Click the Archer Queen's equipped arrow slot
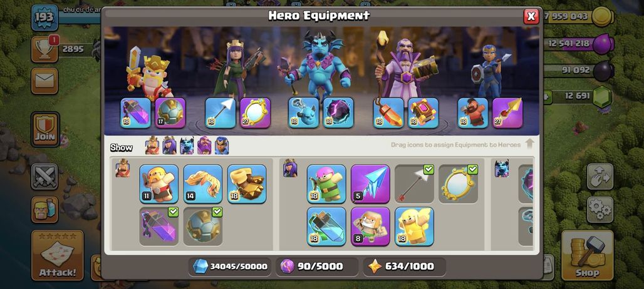This screenshot has height=289, width=644. point(221,113)
